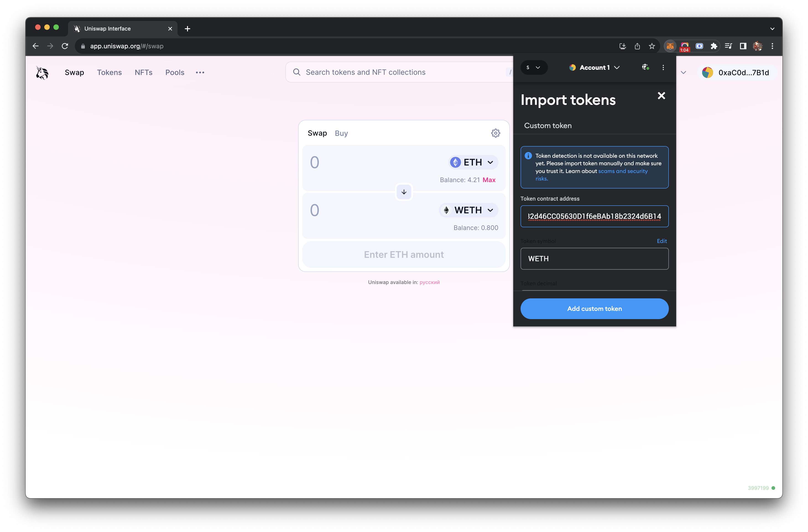Open MetaMask account options three-dot menu
This screenshot has width=808, height=532.
click(663, 67)
